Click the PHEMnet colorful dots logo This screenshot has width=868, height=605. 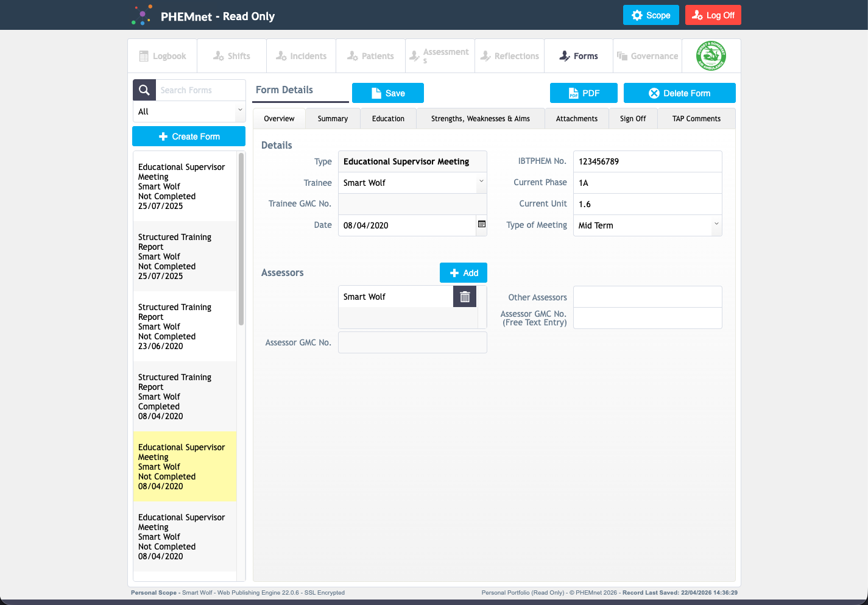tap(142, 15)
